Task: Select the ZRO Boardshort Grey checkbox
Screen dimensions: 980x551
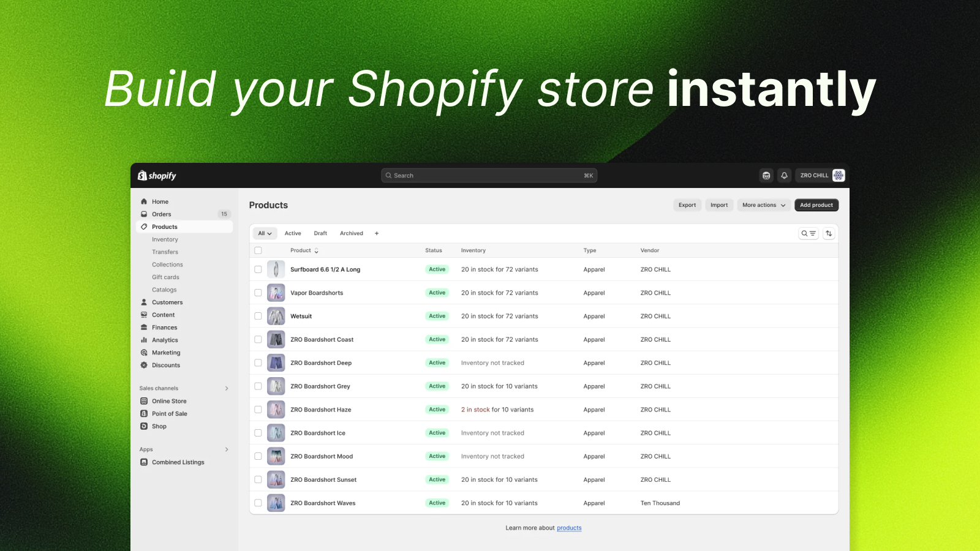Action: [258, 386]
